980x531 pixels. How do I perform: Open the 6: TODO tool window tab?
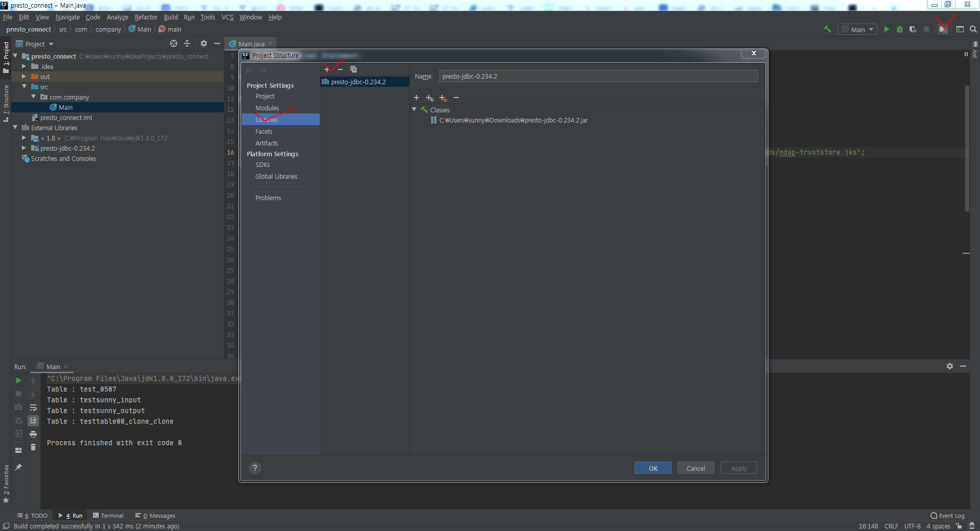32,516
